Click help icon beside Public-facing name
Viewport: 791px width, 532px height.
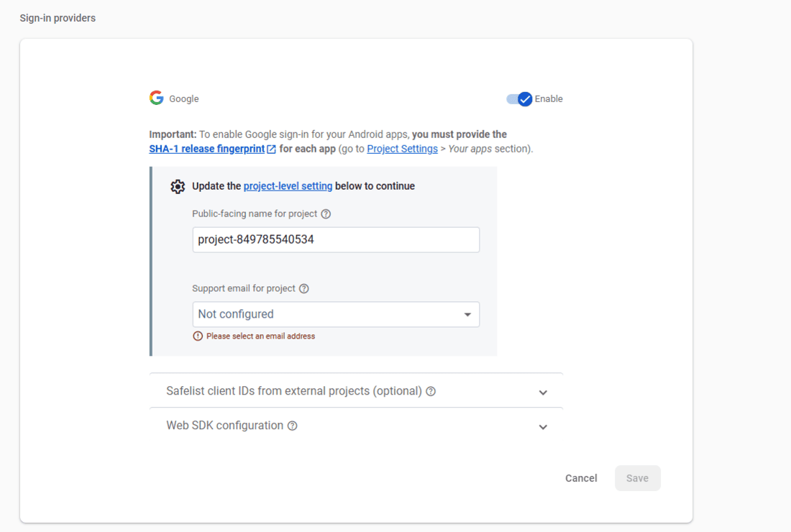326,214
